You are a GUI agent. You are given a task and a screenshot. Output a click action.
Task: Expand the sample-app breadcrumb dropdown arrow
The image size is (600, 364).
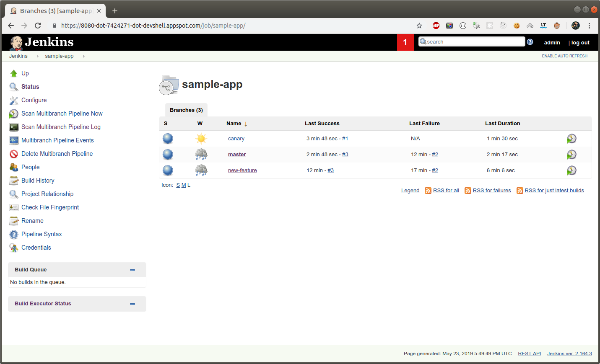click(x=83, y=56)
